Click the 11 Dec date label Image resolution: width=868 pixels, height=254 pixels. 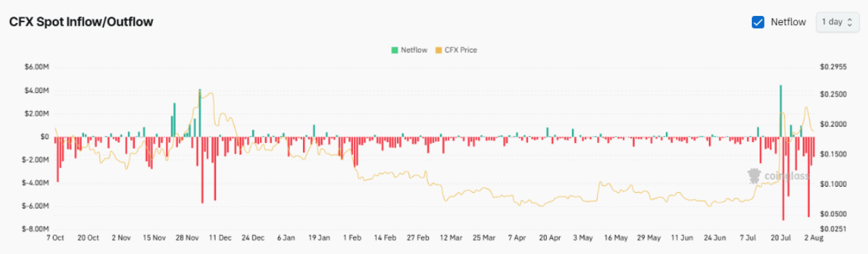tap(220, 238)
